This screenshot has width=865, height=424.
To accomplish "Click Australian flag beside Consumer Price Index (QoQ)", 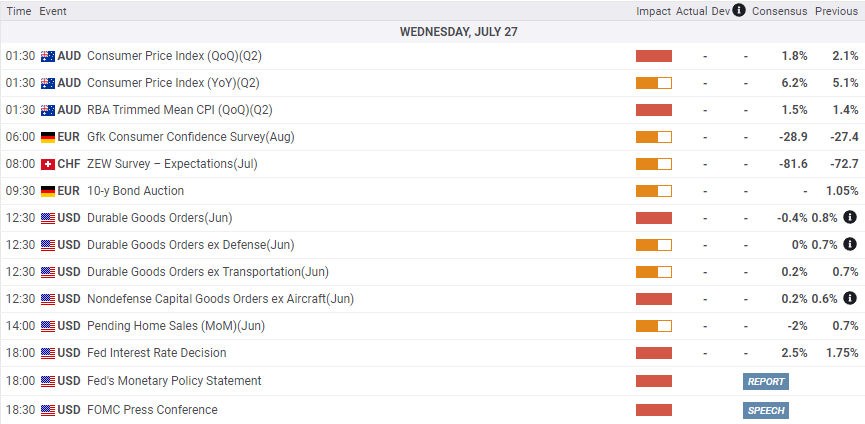I will (48, 56).
